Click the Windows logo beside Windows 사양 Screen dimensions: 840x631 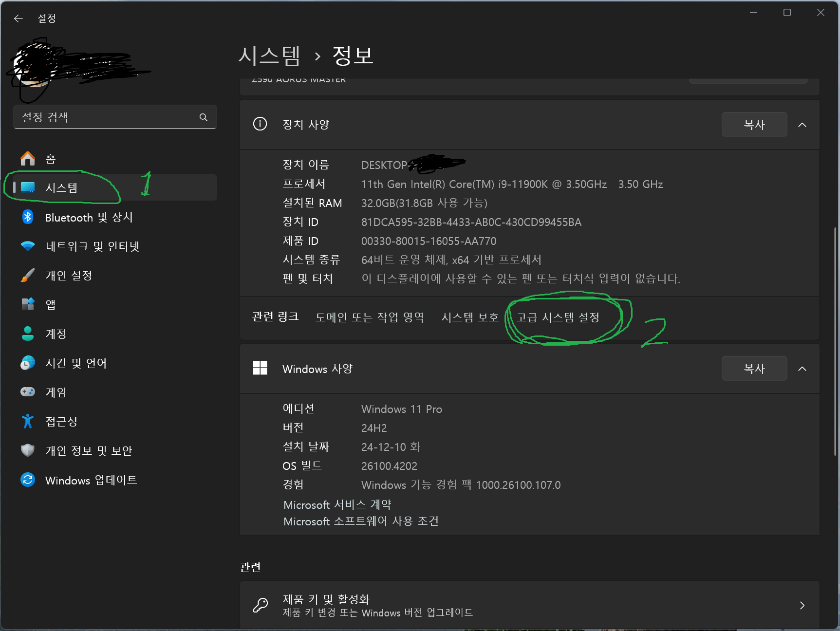click(260, 368)
